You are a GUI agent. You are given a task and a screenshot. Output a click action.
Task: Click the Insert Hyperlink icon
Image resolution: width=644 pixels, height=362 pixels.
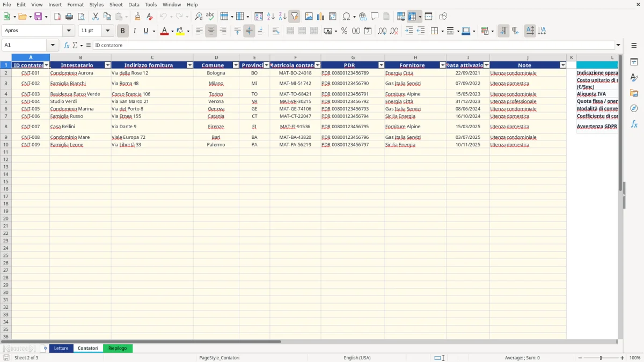(363, 17)
